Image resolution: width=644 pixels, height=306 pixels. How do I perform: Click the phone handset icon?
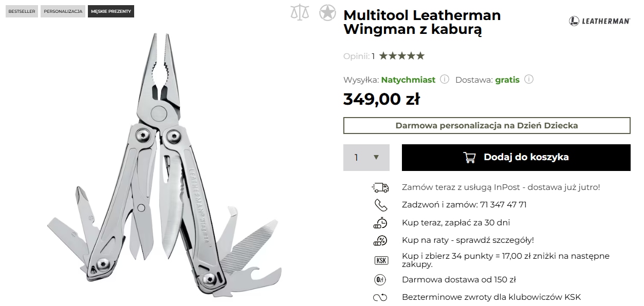380,205
